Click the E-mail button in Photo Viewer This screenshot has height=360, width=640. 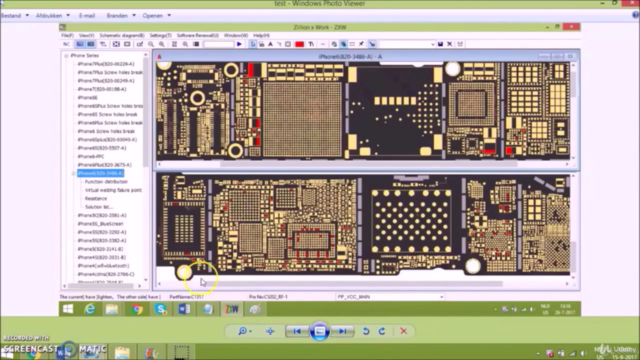pyautogui.click(x=87, y=16)
